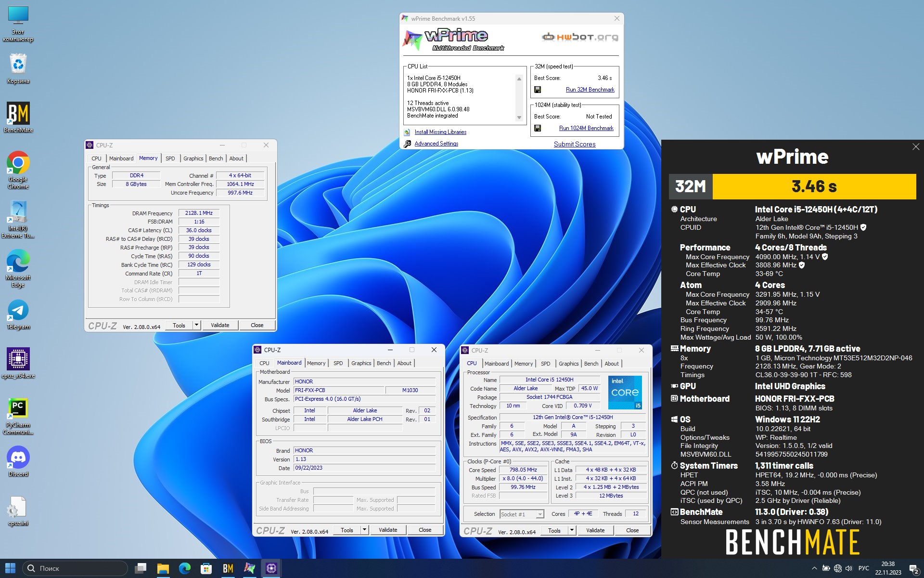Open the Windows Start button
The width and height of the screenshot is (924, 578).
tap(11, 568)
